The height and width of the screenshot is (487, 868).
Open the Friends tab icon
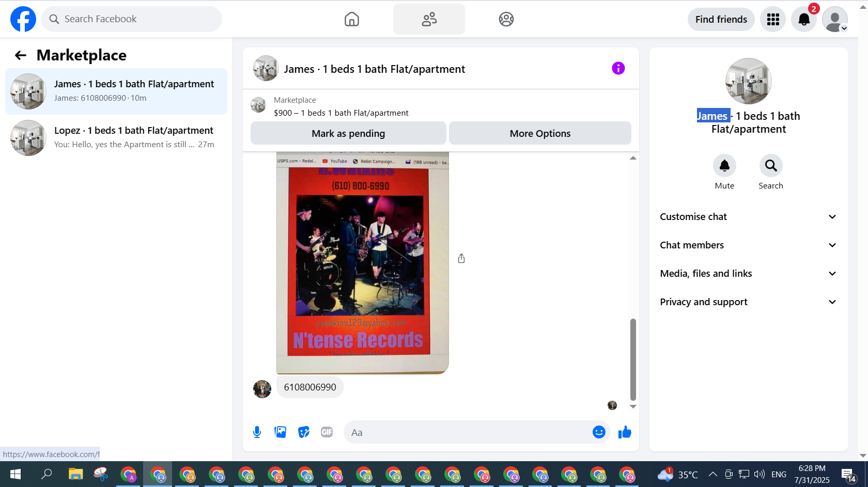pos(429,19)
